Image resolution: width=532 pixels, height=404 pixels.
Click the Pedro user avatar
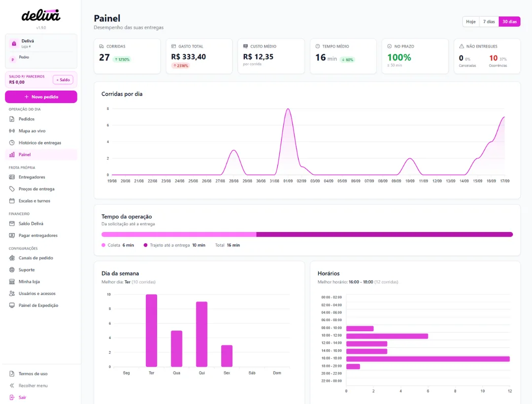(13, 60)
